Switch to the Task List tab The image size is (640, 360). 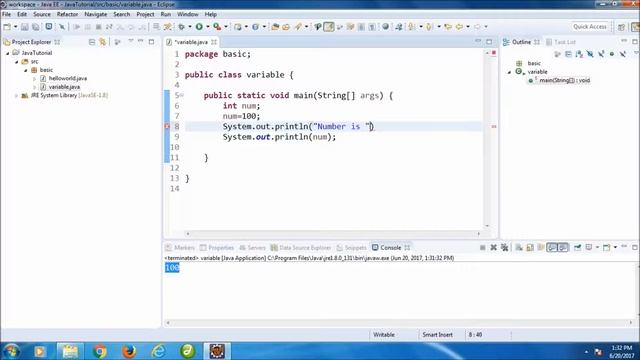561,42
